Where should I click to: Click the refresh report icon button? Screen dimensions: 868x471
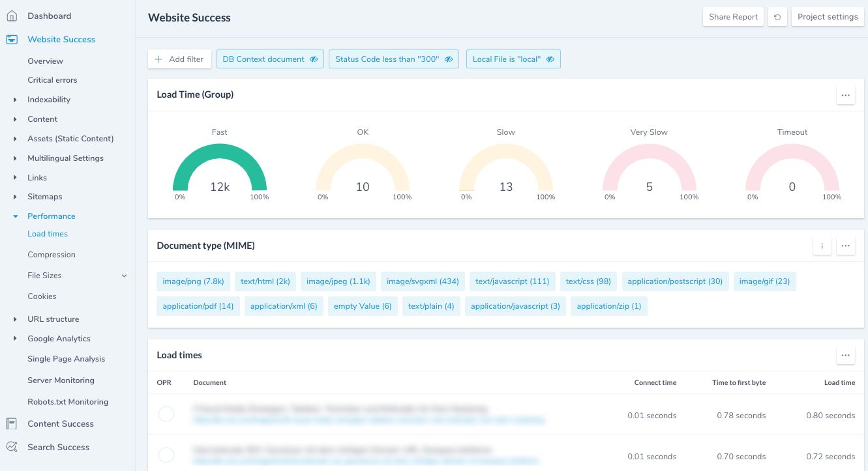click(777, 17)
